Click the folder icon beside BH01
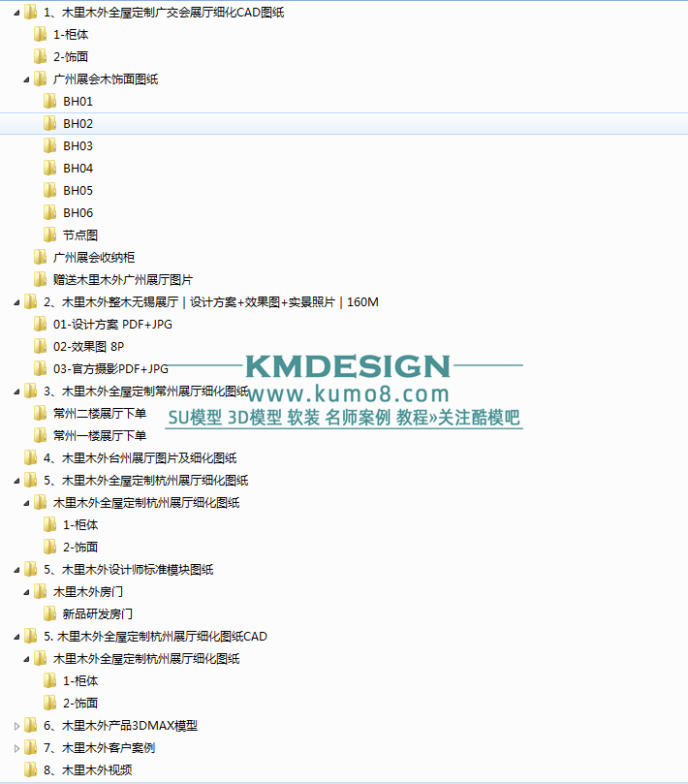Screen dimensions: 688x784 click(x=49, y=101)
